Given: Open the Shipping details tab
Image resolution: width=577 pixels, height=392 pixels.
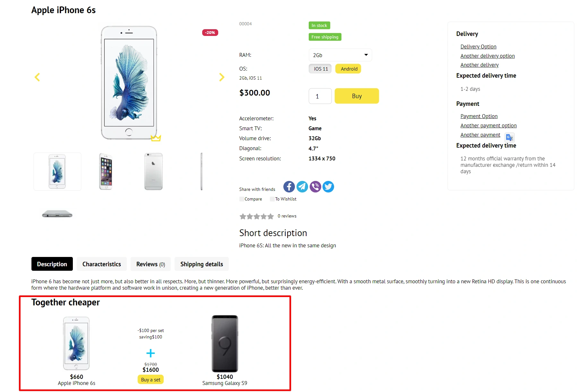Looking at the screenshot, I should click(202, 264).
